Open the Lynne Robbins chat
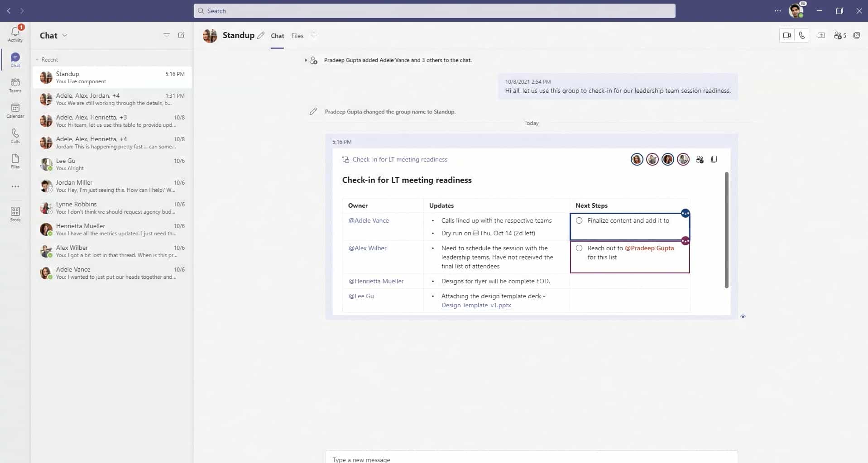 coord(112,208)
